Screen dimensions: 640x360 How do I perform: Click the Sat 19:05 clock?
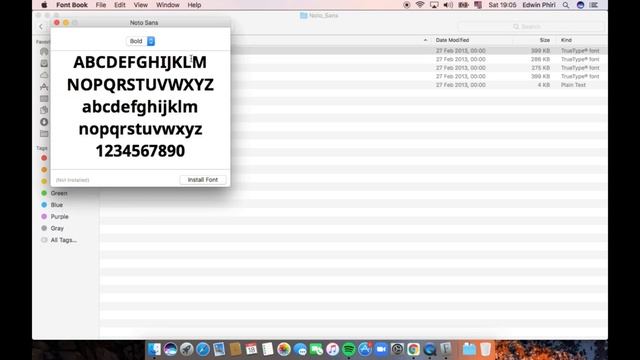coord(502,5)
